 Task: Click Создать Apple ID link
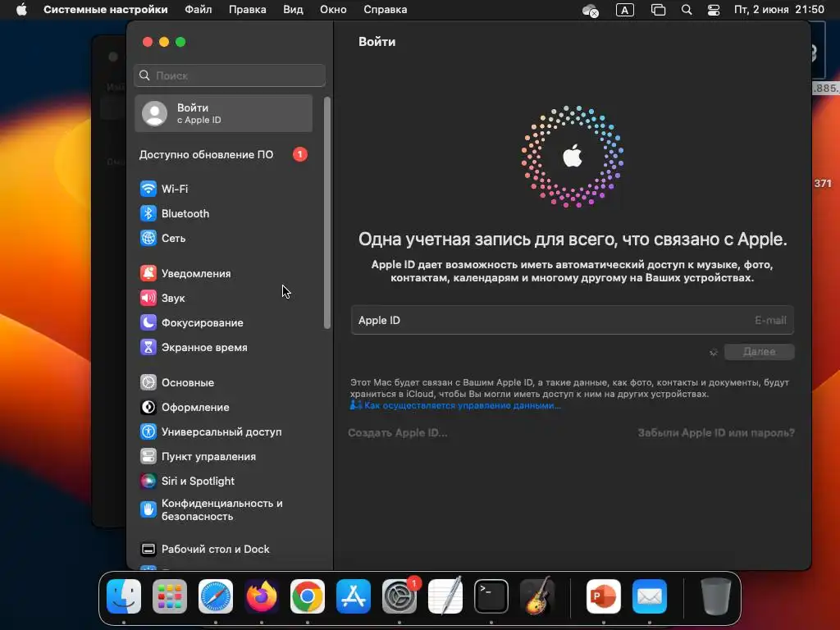tap(398, 433)
